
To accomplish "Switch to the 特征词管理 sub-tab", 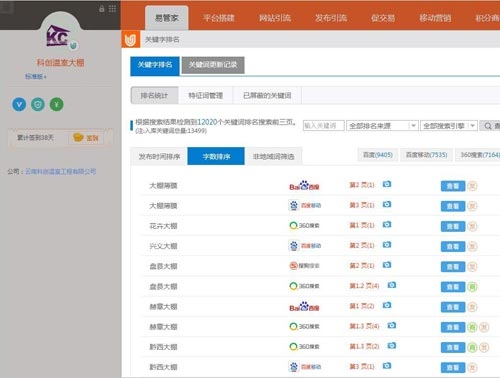I will (x=206, y=96).
